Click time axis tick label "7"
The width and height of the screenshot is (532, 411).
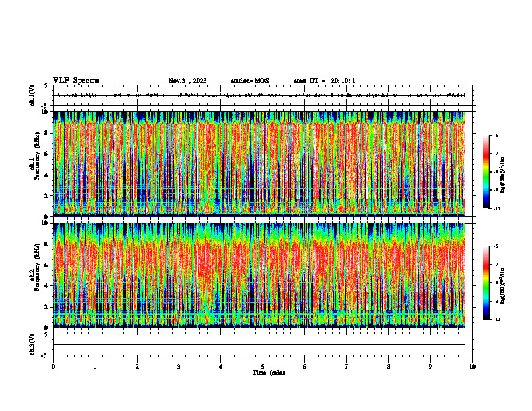[347, 367]
